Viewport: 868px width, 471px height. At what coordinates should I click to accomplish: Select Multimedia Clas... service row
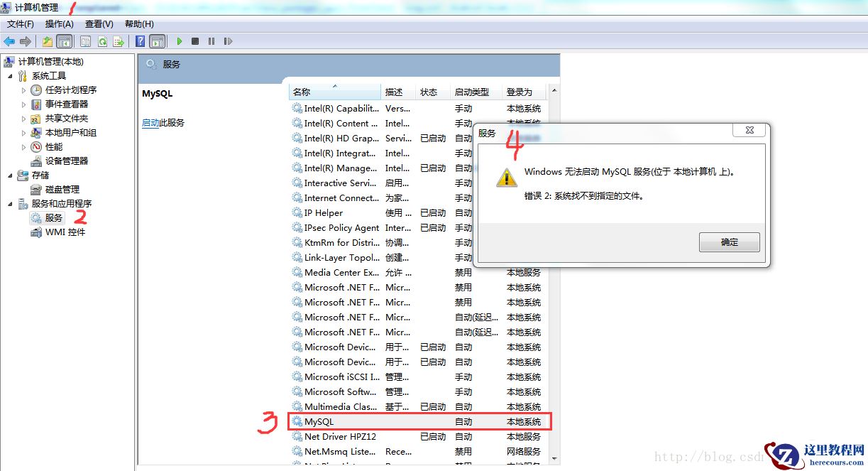(x=419, y=407)
